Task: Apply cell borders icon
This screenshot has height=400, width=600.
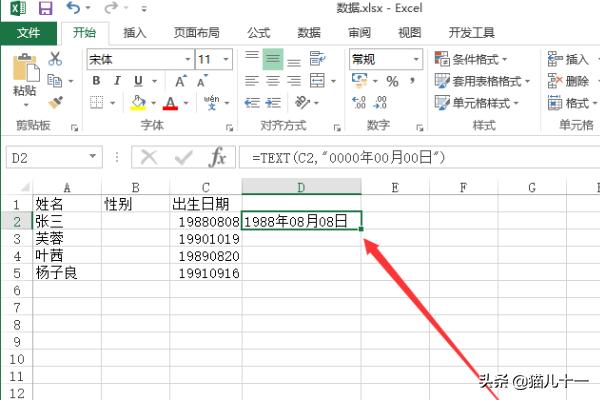Action: pos(97,103)
